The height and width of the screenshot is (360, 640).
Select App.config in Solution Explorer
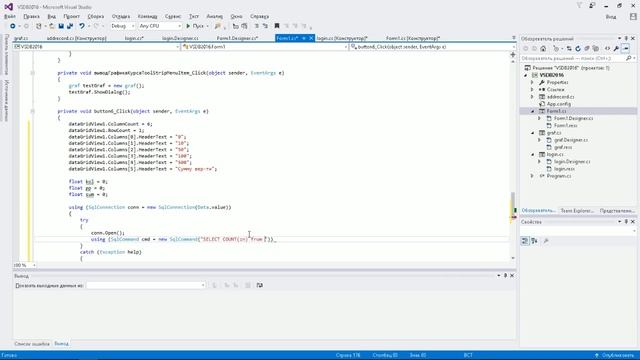tap(559, 104)
